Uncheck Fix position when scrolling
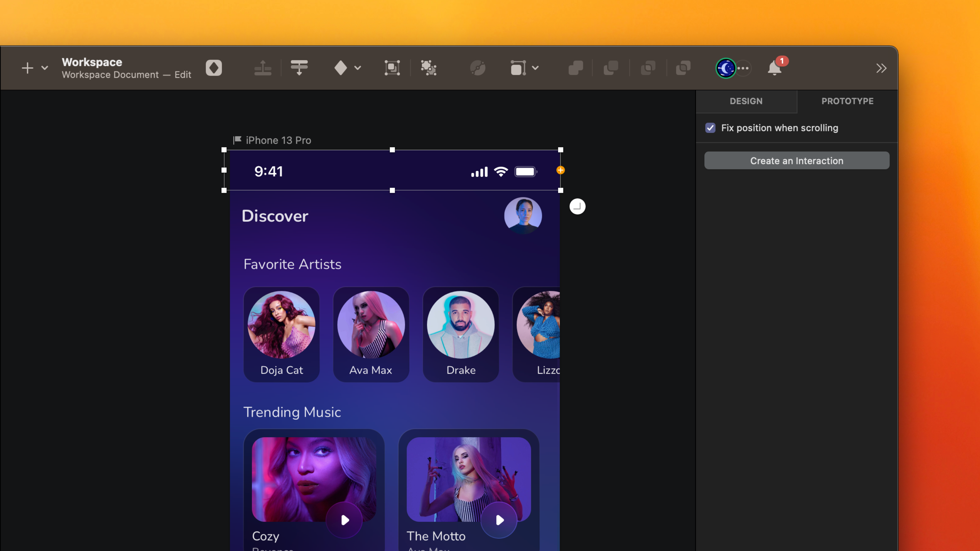The height and width of the screenshot is (551, 980). click(x=710, y=128)
